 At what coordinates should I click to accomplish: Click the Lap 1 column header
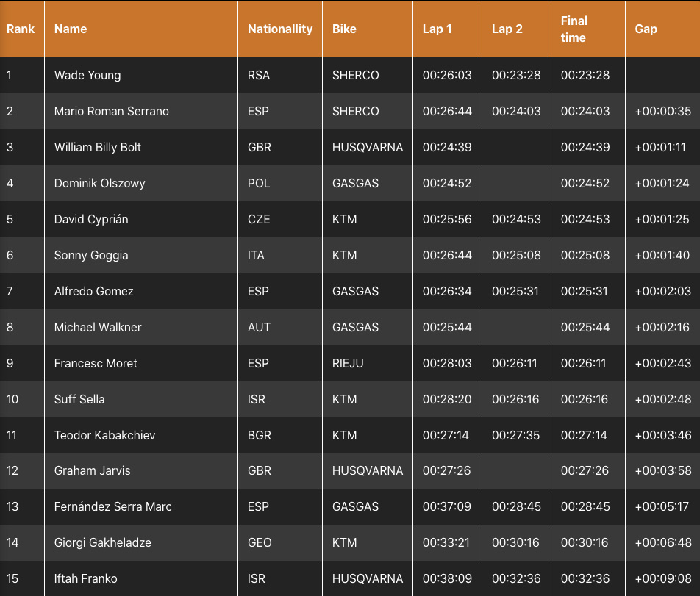click(x=437, y=29)
